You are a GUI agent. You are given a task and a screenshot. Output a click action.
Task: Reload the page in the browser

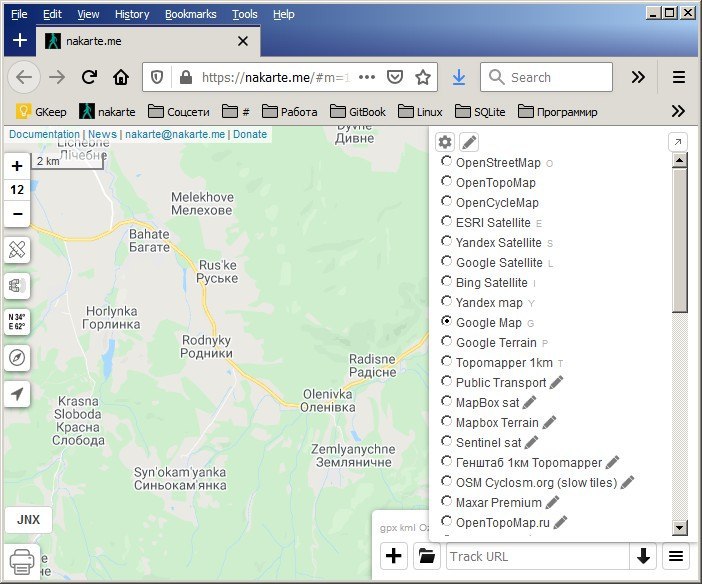pos(89,77)
